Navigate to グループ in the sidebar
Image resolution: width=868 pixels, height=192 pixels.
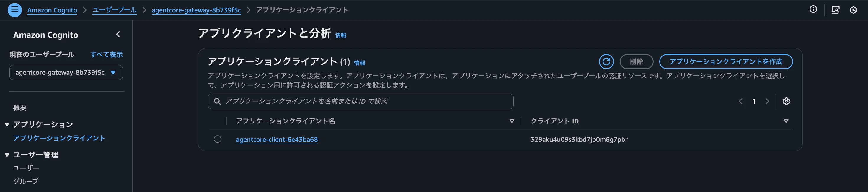(25, 181)
